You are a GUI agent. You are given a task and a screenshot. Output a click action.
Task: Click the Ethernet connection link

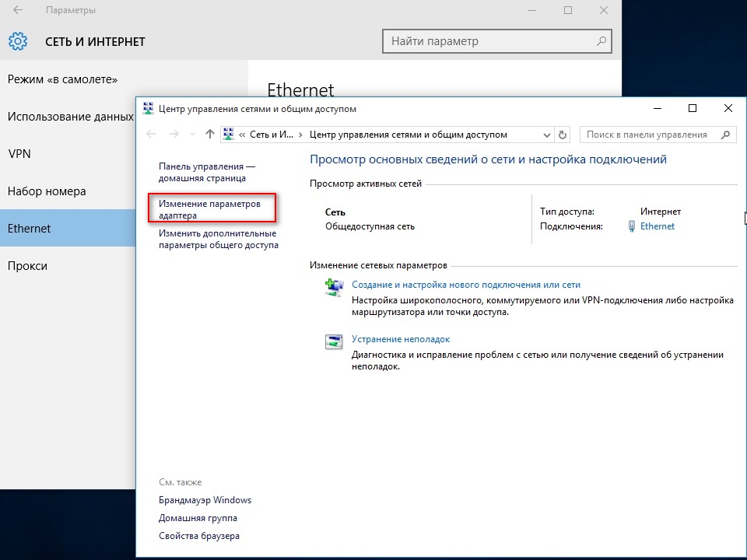pos(657,226)
